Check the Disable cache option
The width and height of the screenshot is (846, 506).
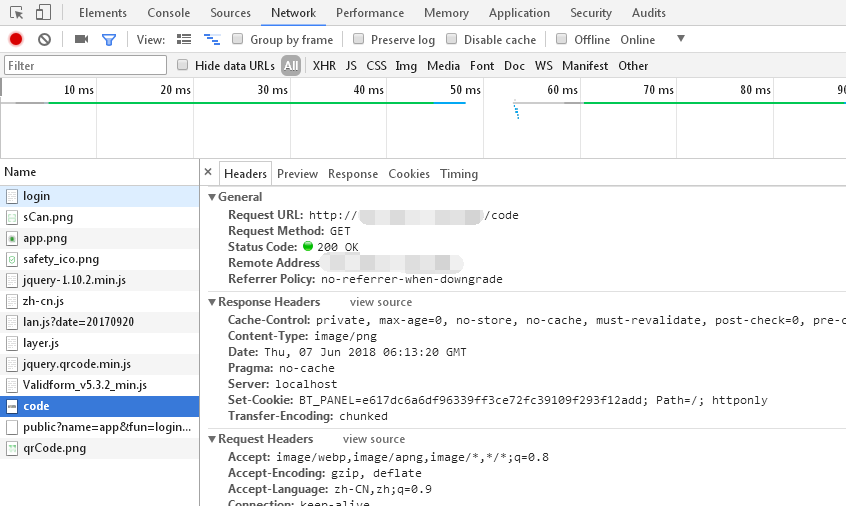click(452, 40)
